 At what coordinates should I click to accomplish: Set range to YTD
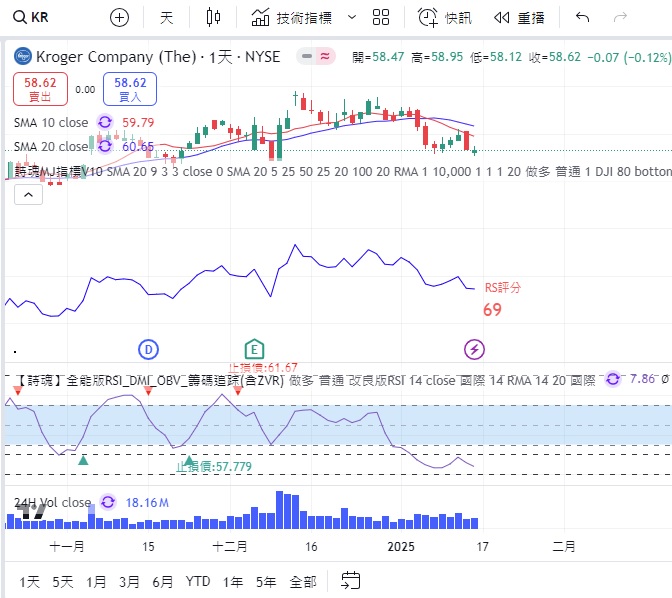click(x=198, y=581)
